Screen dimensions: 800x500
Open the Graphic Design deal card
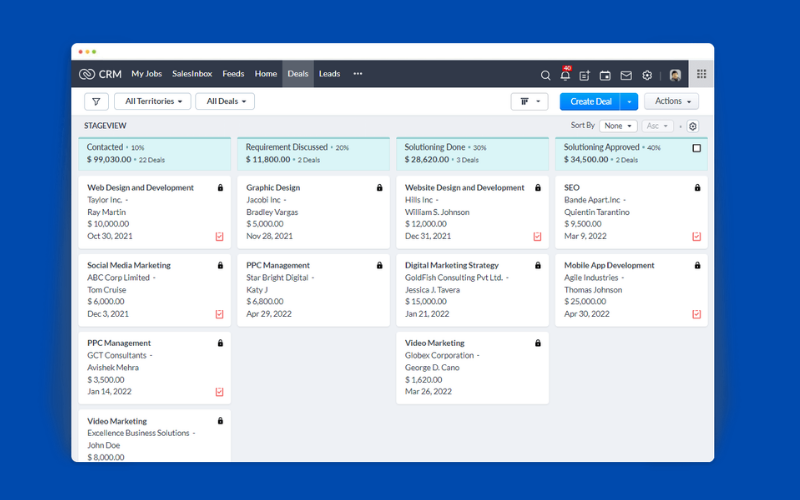313,212
